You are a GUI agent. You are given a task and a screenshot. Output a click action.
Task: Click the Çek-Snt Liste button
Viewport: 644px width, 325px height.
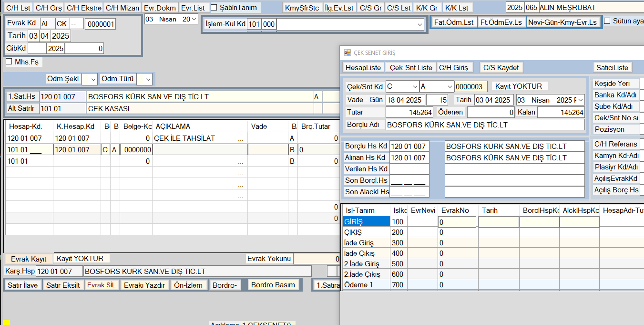click(411, 67)
